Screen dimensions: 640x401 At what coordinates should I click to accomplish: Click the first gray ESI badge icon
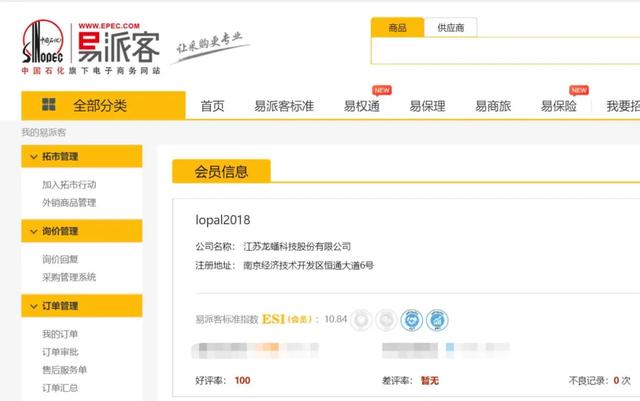coord(361,320)
